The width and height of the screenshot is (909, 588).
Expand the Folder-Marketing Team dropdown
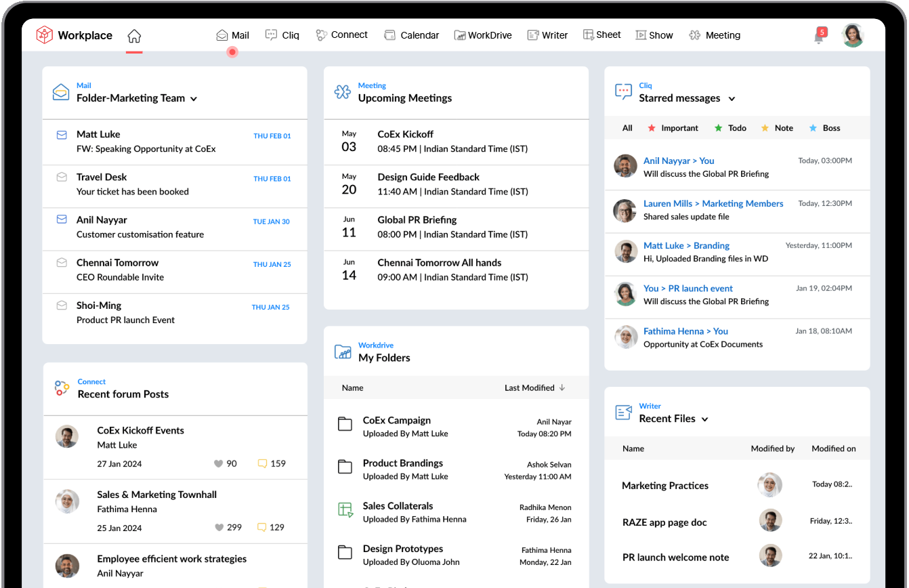pos(194,99)
